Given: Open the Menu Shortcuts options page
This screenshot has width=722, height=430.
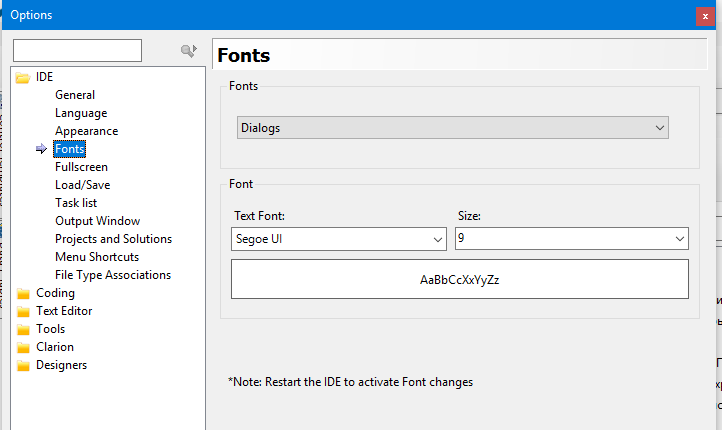Looking at the screenshot, I should click(x=97, y=257).
